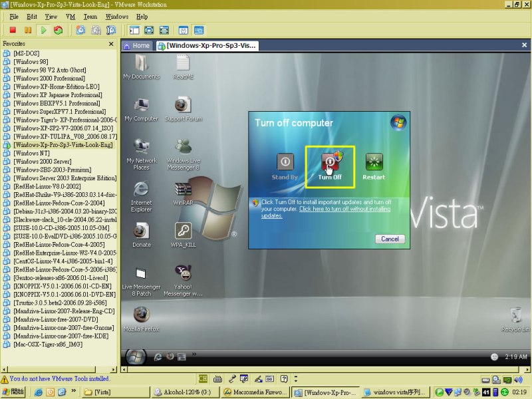
Task: Click the Favorites horizontal scrollbar
Action: pyautogui.click(x=59, y=369)
